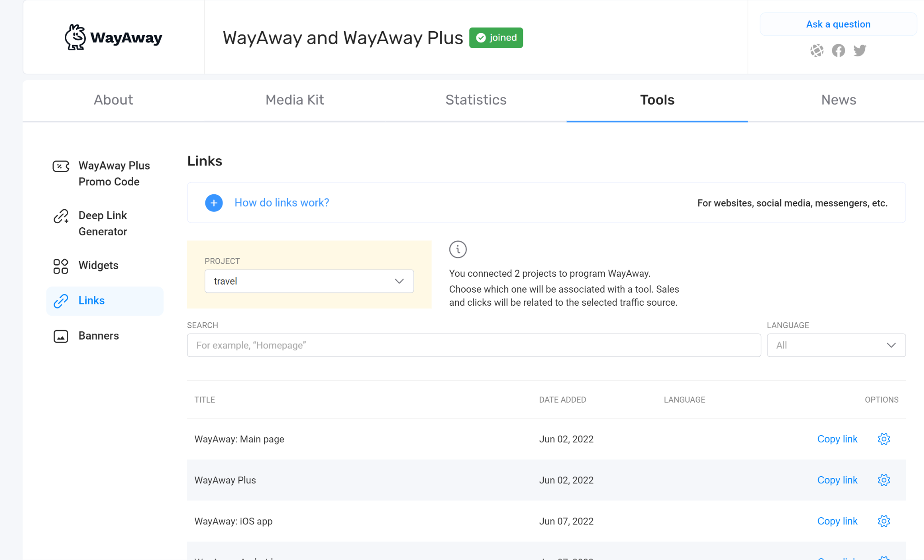The image size is (924, 560).
Task: Select the Tools tab
Action: tap(657, 100)
